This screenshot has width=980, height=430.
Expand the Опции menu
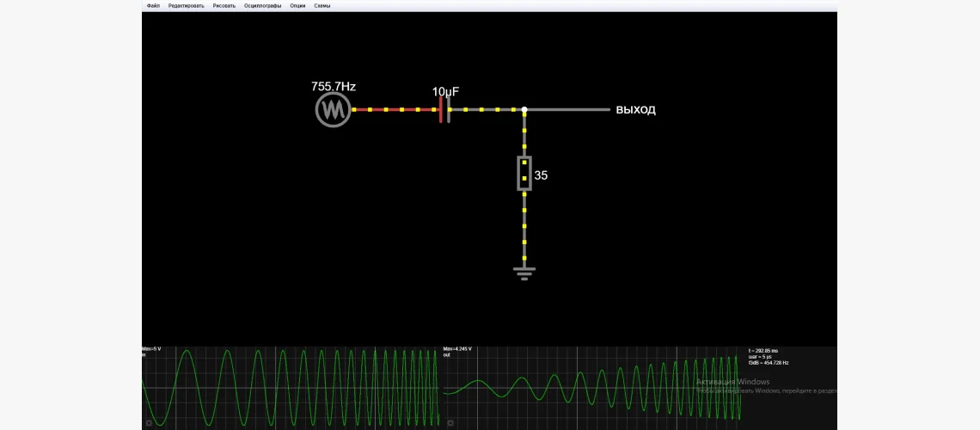pos(297,5)
